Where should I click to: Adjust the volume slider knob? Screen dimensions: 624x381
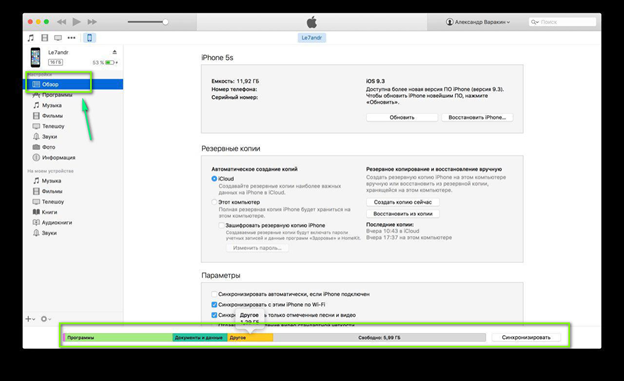165,22
